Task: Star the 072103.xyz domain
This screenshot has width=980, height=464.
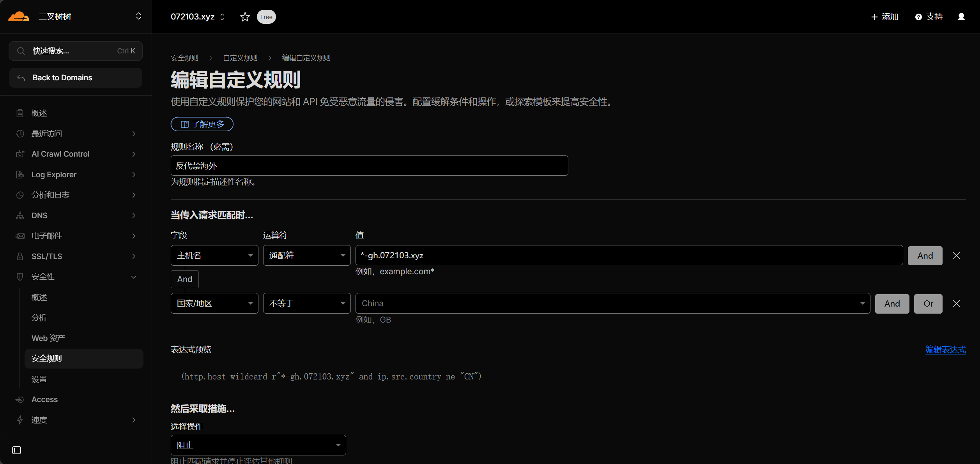Action: pos(245,17)
